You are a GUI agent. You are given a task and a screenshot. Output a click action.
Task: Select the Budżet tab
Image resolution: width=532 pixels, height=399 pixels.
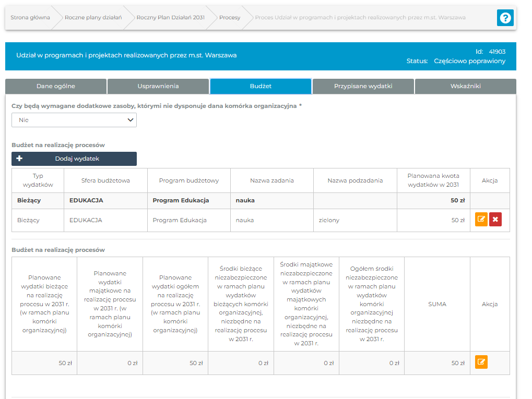coord(261,86)
